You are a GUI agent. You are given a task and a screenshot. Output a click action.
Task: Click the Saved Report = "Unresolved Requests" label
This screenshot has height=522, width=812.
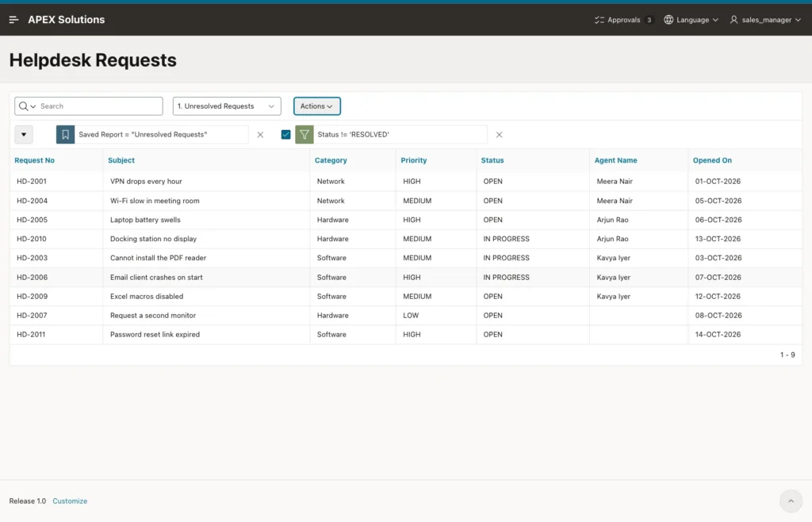[x=143, y=135]
